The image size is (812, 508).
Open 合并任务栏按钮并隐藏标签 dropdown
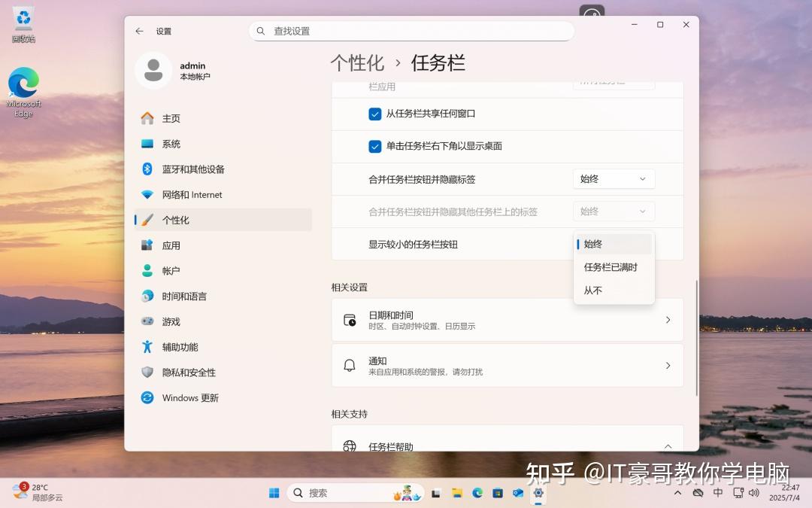[614, 179]
